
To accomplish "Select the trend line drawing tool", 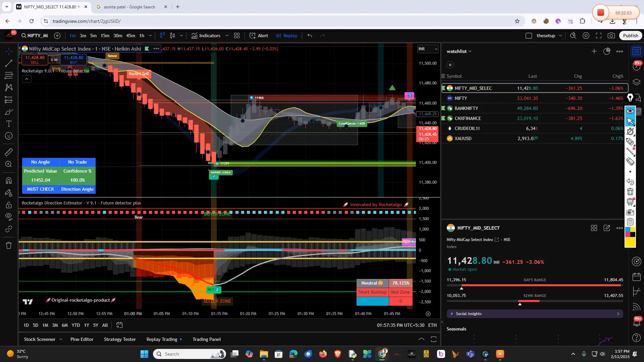I will (9, 63).
